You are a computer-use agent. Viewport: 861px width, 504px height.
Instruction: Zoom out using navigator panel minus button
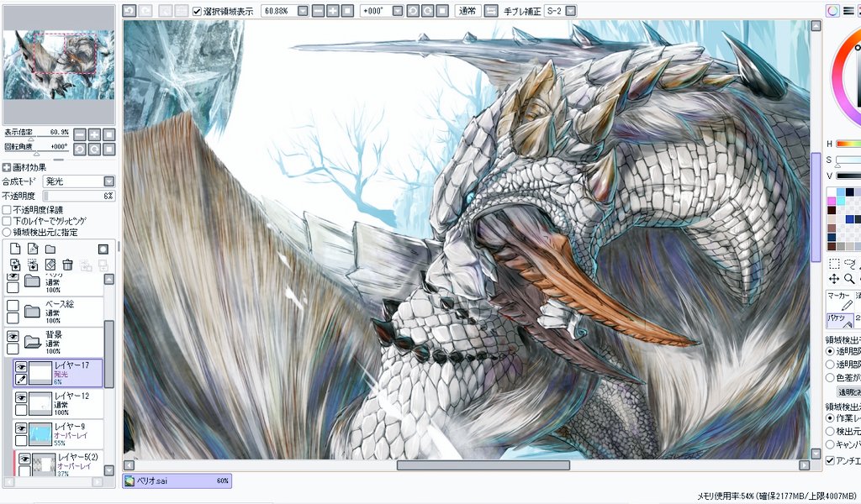point(80,134)
